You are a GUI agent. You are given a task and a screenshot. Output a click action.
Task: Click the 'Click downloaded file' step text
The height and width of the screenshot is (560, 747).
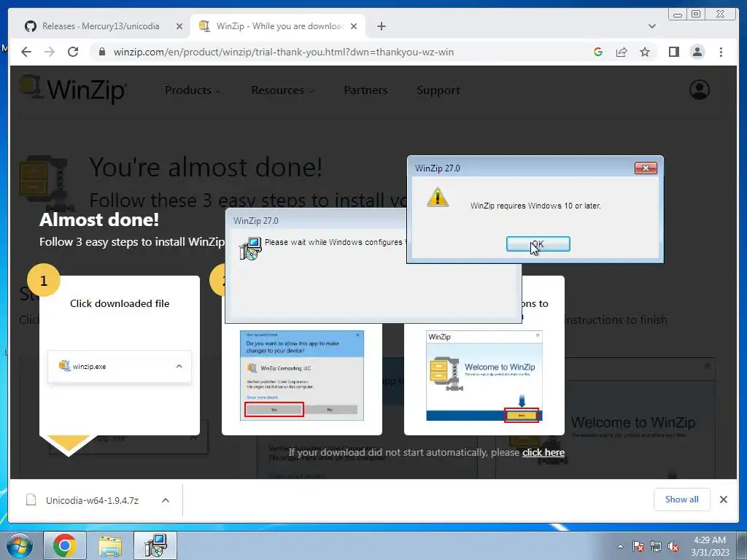[120, 303]
